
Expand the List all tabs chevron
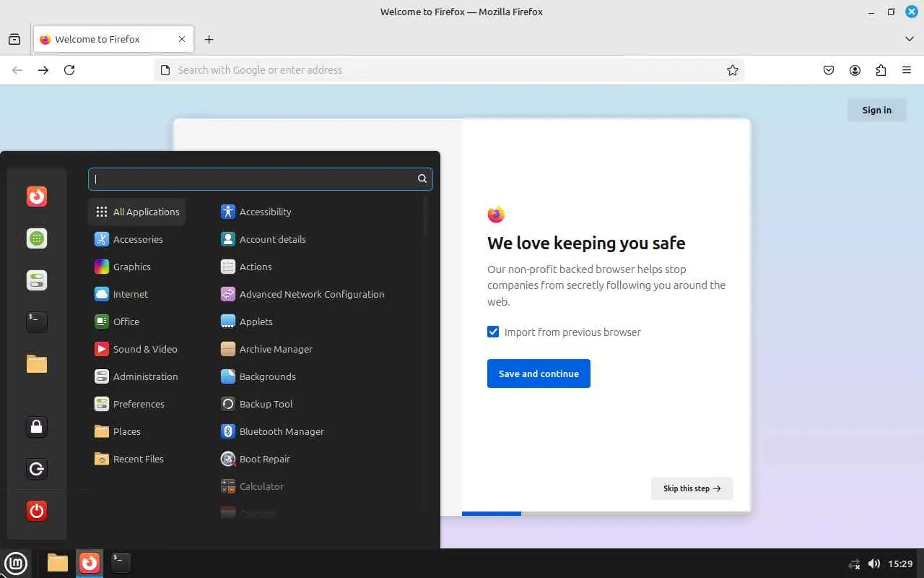(x=910, y=39)
